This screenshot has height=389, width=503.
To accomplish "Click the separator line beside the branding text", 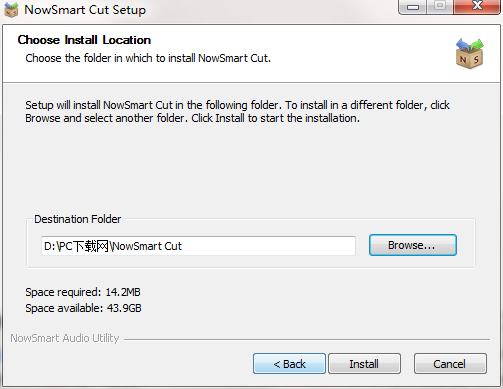I will click(307, 340).
